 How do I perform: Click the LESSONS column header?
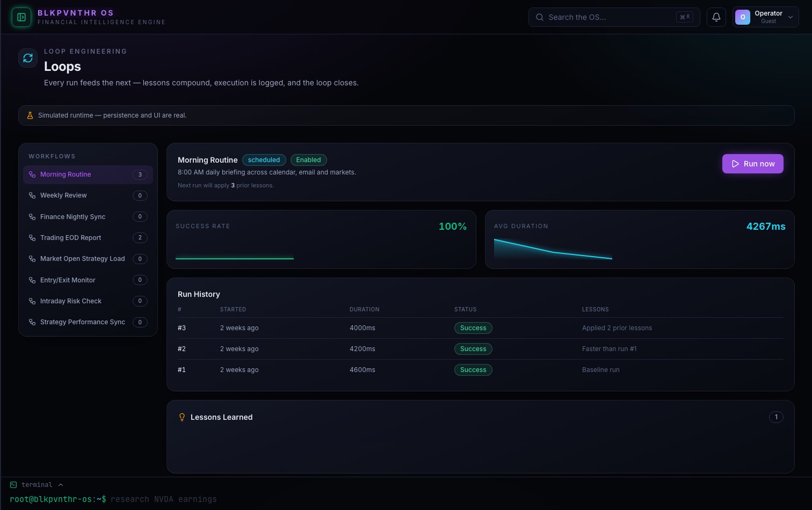(596, 310)
